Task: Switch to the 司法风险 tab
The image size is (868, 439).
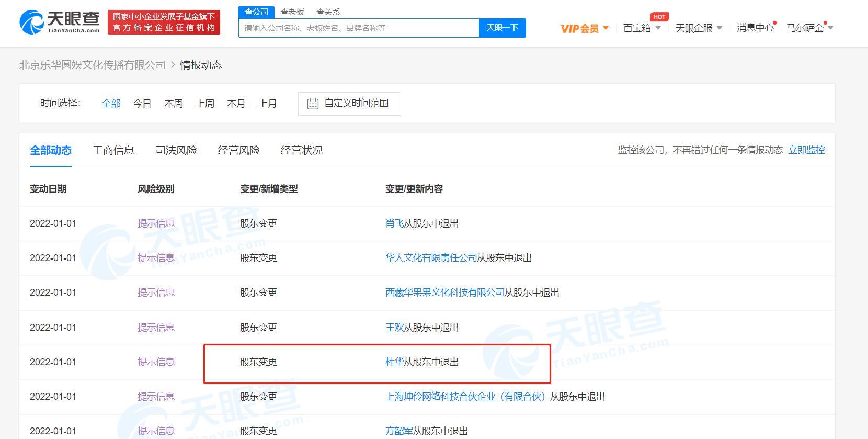Action: tap(176, 150)
